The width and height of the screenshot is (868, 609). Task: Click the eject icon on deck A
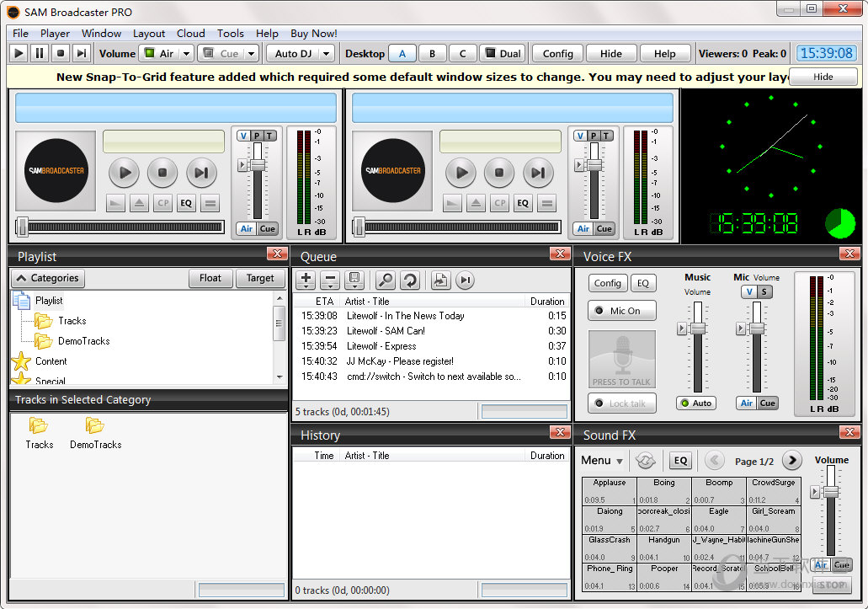pos(139,203)
